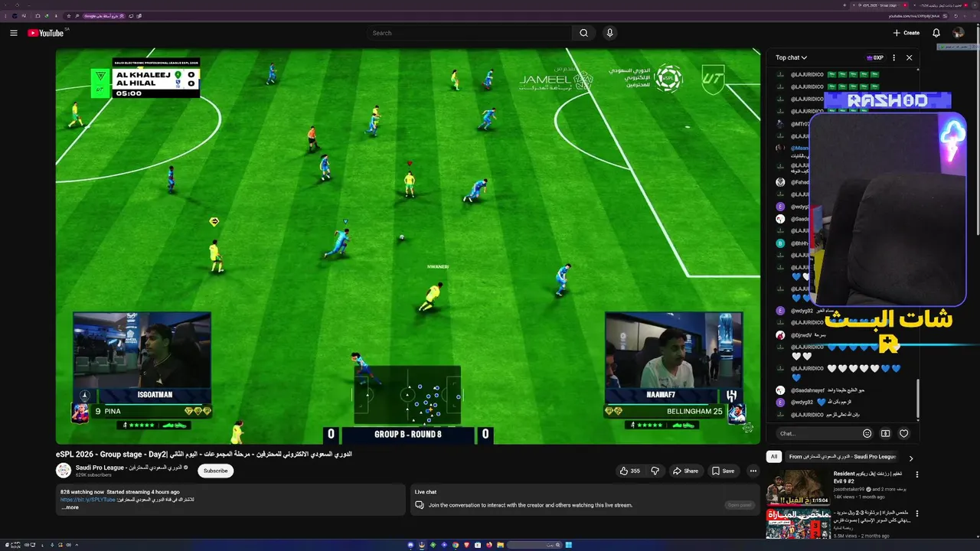
Task: Open options for the match highlights video
Action: [917, 514]
